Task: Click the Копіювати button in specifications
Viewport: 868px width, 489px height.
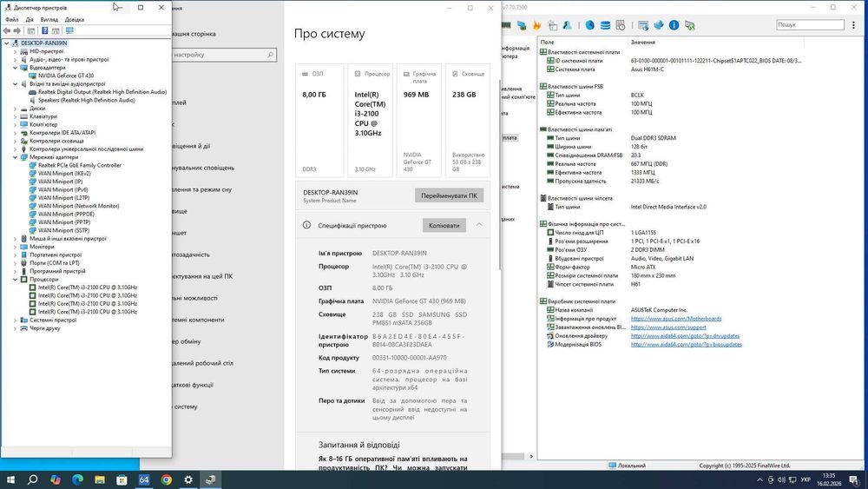Action: point(444,226)
